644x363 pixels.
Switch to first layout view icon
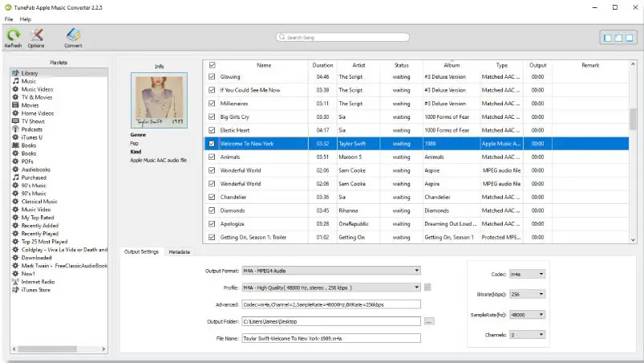pos(607,38)
